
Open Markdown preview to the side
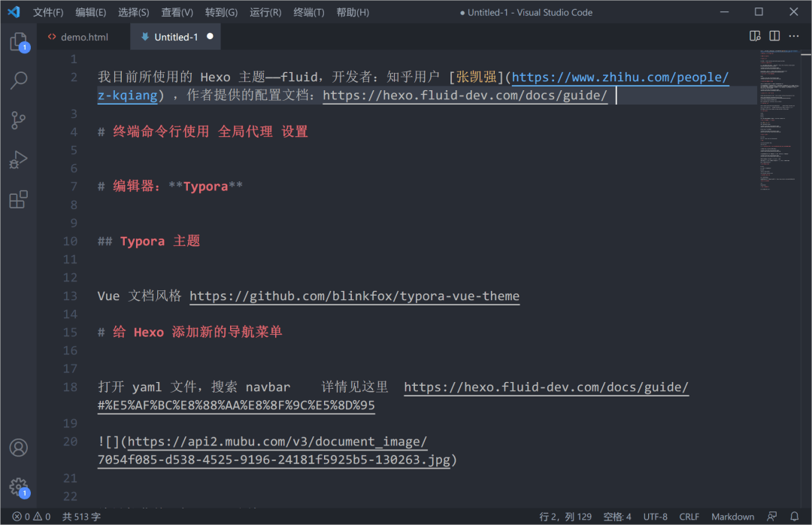click(755, 36)
